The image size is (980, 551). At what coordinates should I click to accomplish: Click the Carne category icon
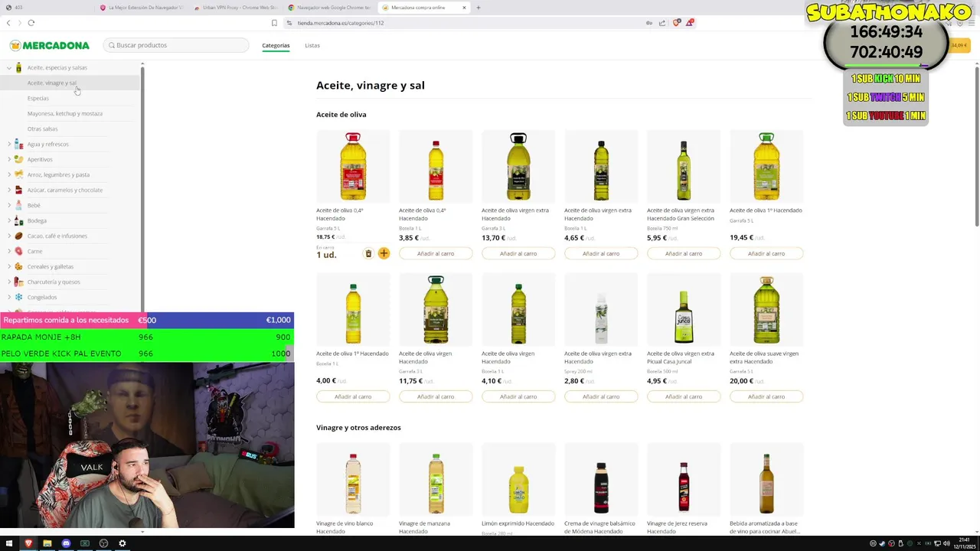[18, 251]
